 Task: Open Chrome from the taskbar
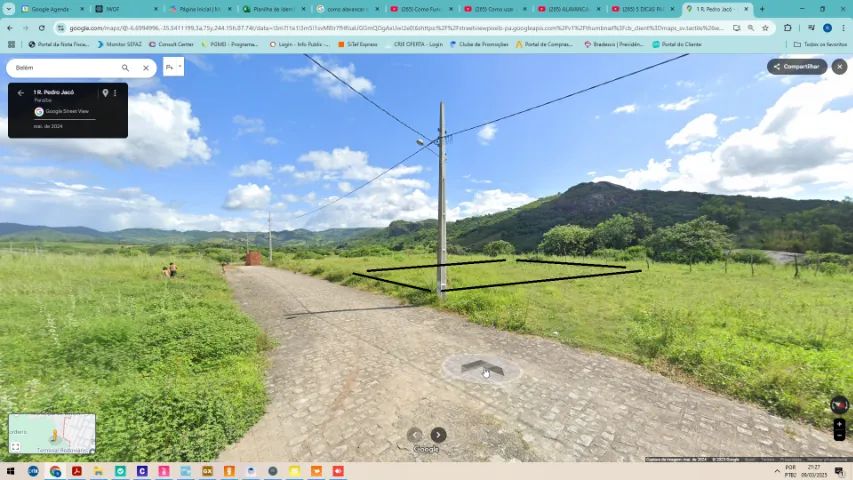coord(55,471)
